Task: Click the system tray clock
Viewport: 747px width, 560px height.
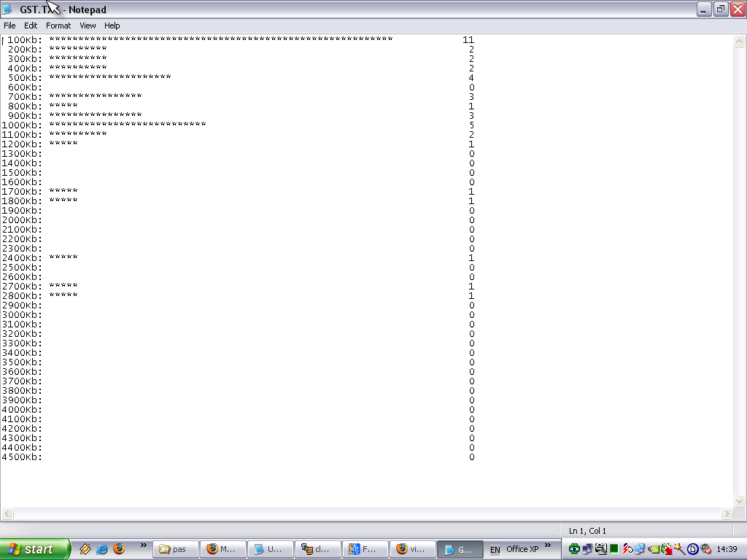Action: tap(727, 549)
